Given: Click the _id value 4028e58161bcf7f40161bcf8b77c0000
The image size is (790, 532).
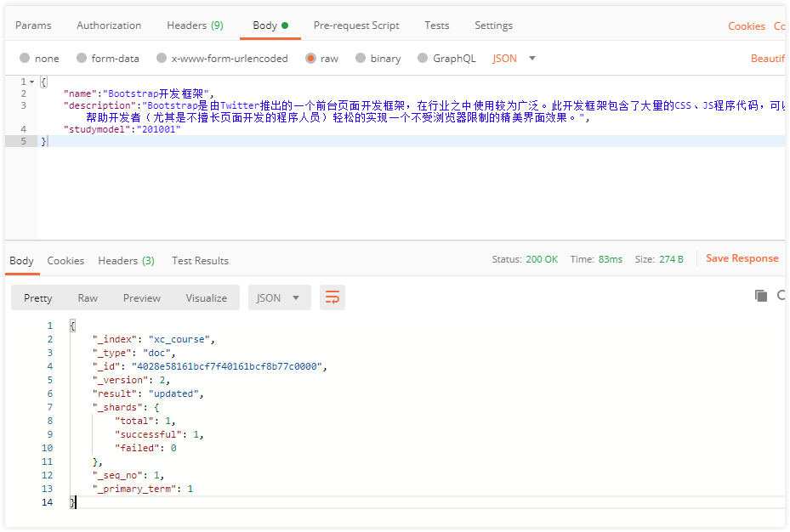Looking at the screenshot, I should coord(227,366).
